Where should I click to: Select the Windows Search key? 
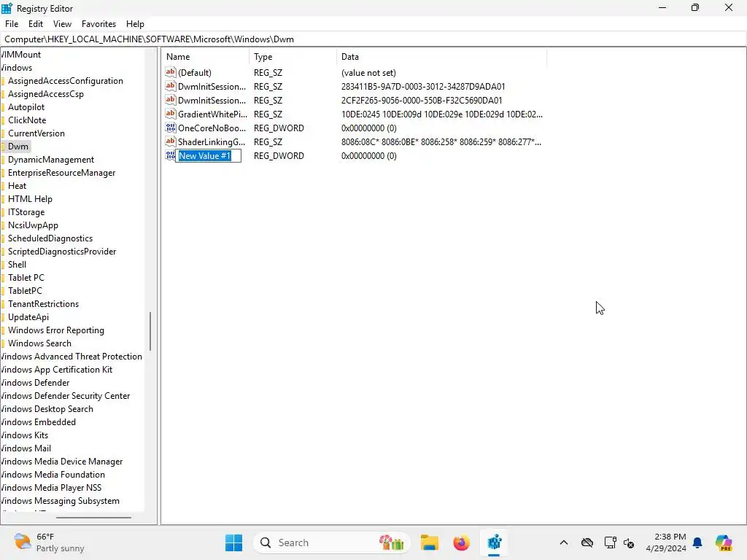tap(39, 343)
